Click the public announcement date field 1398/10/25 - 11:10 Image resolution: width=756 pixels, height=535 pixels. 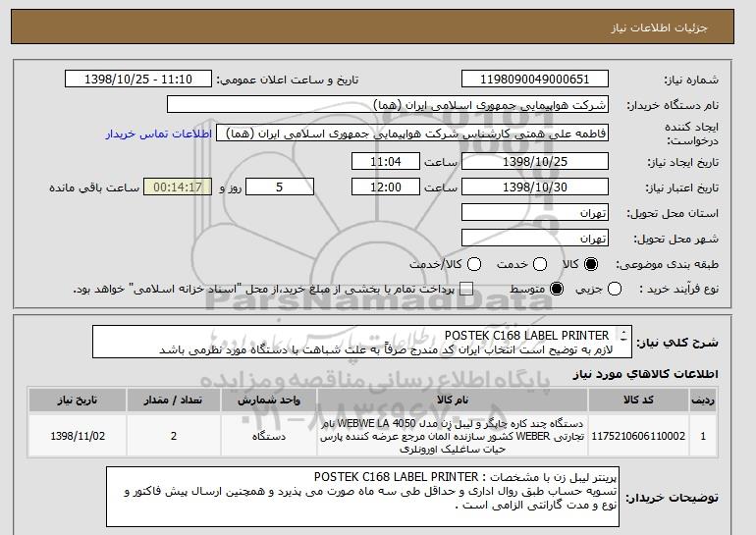pyautogui.click(x=138, y=80)
